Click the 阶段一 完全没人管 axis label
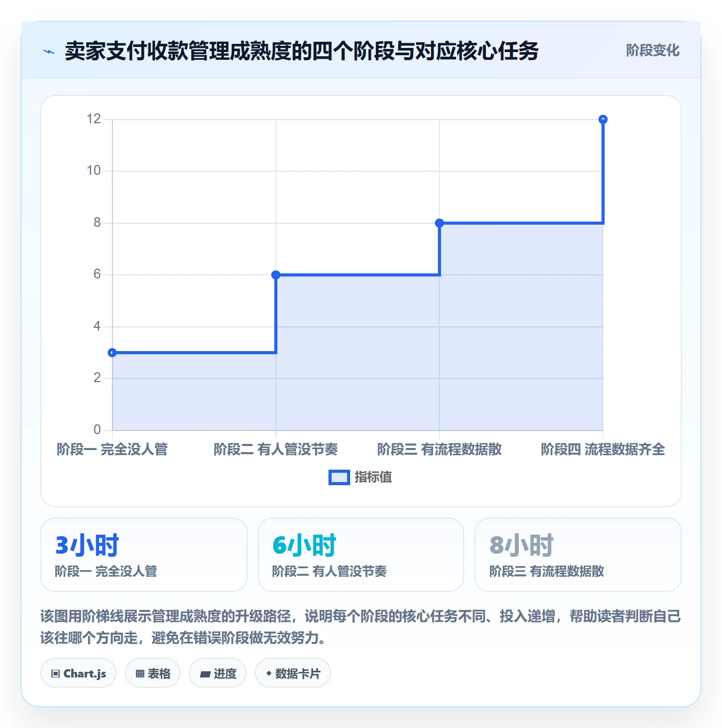Image resolution: width=722 pixels, height=728 pixels. [x=112, y=450]
